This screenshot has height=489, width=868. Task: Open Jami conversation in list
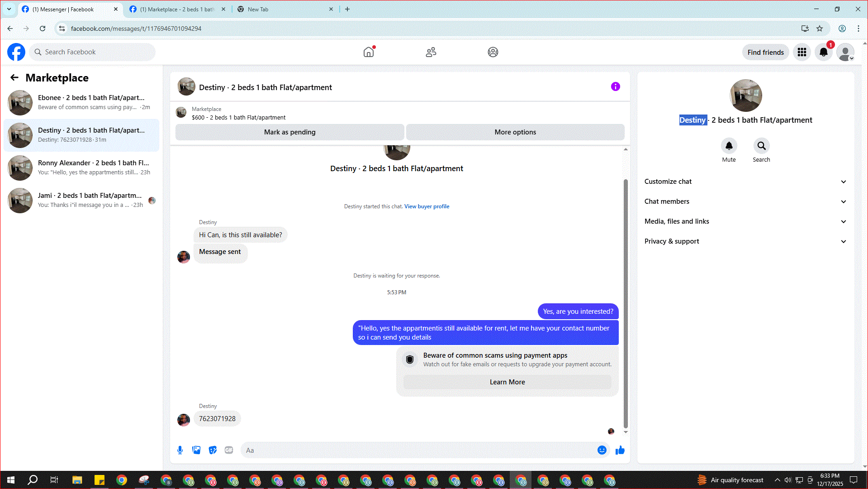coord(81,200)
